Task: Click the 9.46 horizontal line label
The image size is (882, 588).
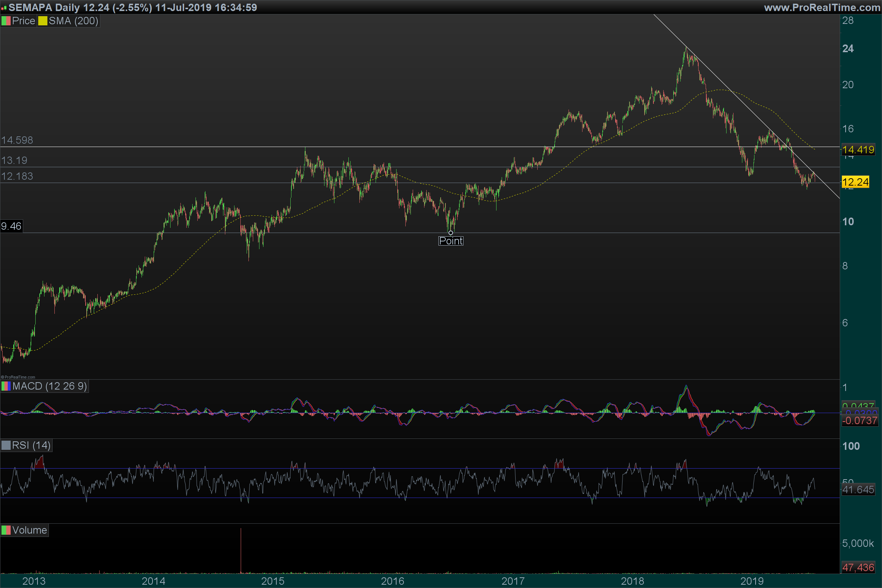Action: pyautogui.click(x=11, y=226)
